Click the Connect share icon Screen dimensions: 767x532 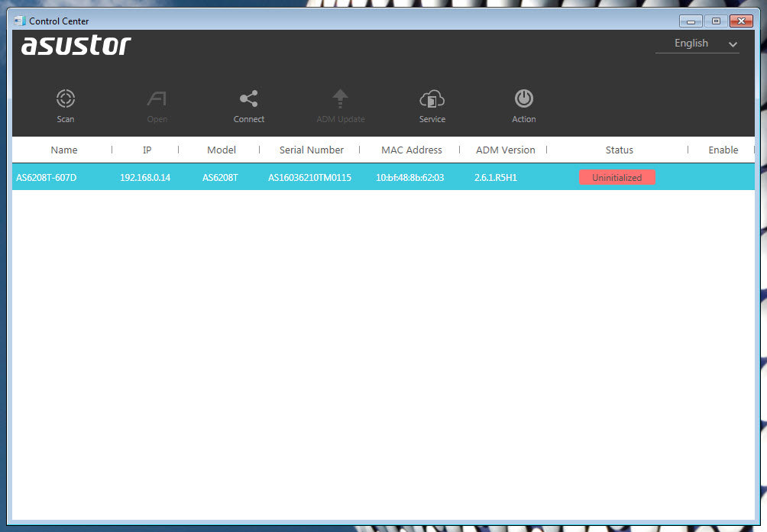(x=248, y=98)
